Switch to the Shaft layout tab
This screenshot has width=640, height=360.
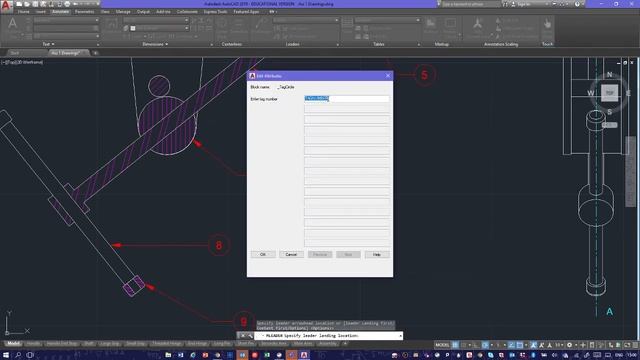click(x=89, y=344)
